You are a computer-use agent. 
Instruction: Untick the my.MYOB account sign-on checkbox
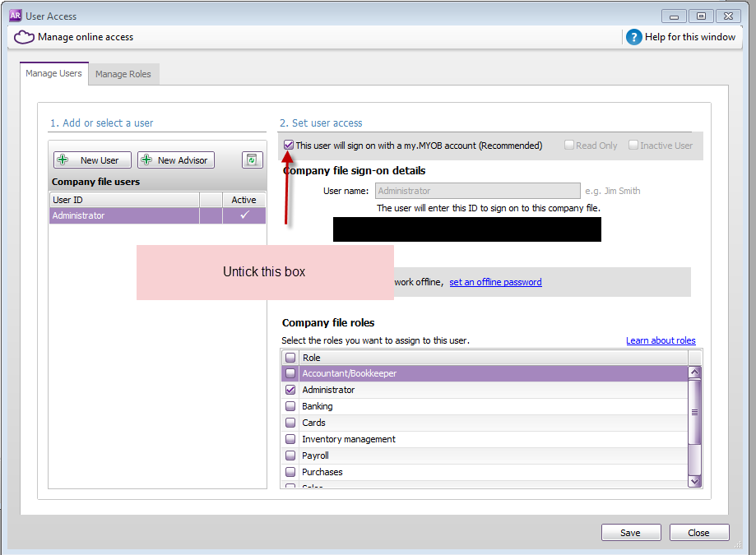289,145
